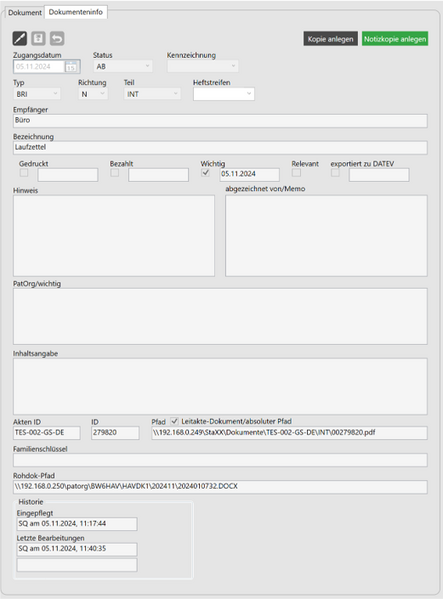Click the Pfad field with the pdf path

pyautogui.click(x=289, y=433)
